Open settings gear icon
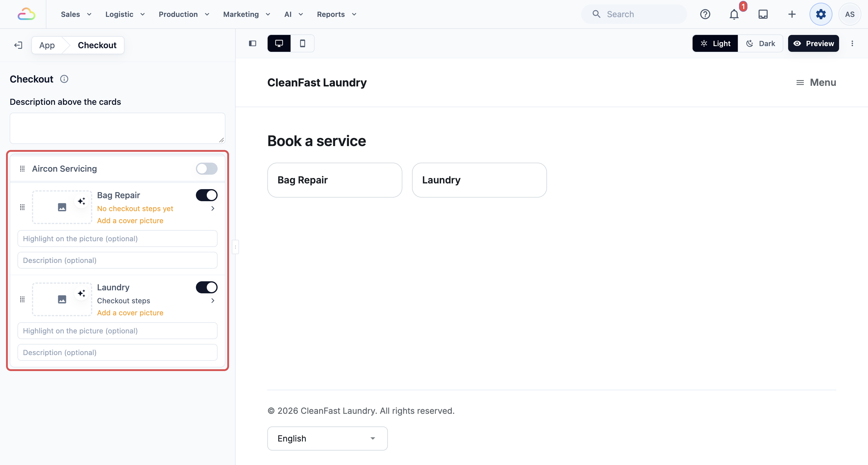The image size is (868, 465). tap(821, 14)
